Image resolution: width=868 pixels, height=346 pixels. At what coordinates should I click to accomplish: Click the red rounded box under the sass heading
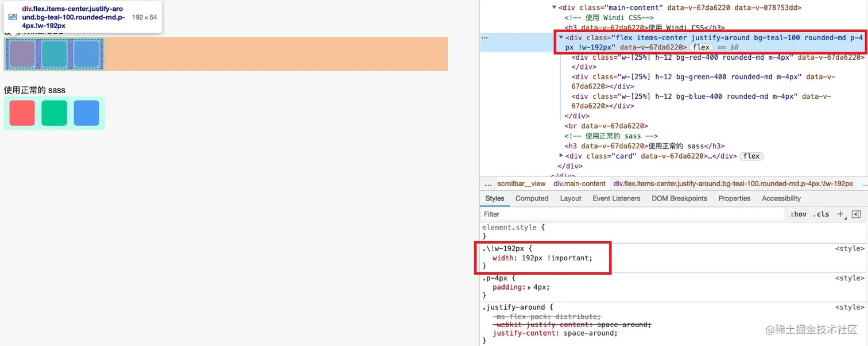tap(21, 113)
